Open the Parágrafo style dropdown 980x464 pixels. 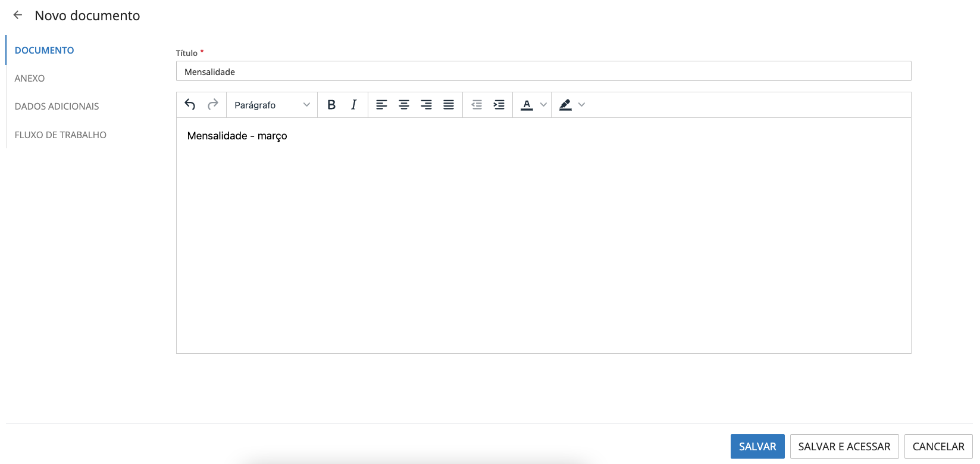(272, 105)
